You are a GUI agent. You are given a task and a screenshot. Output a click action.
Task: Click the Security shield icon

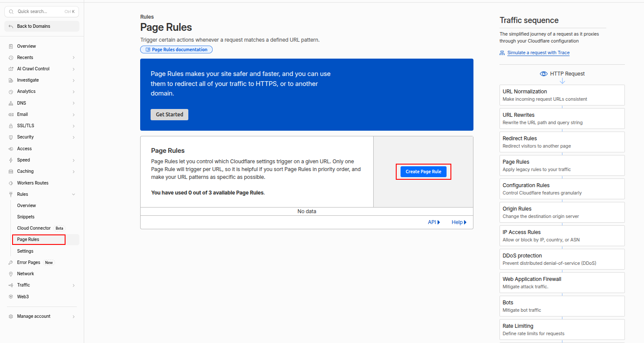11,137
